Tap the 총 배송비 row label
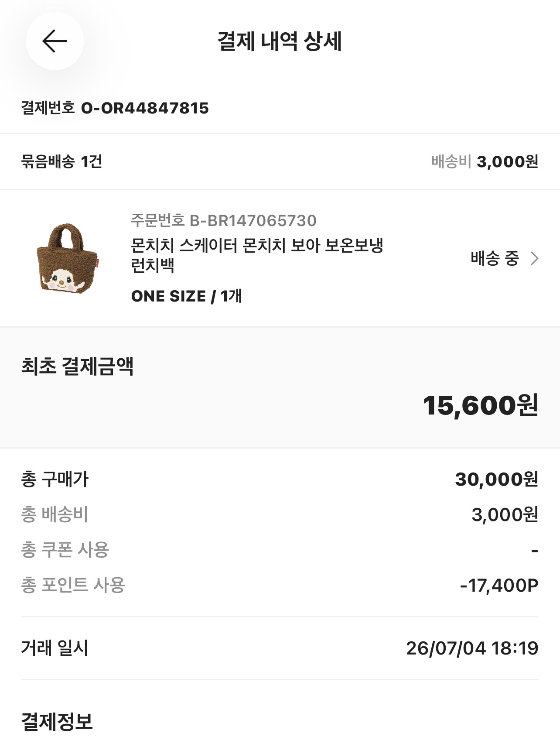This screenshot has height=747, width=560. coord(55,514)
